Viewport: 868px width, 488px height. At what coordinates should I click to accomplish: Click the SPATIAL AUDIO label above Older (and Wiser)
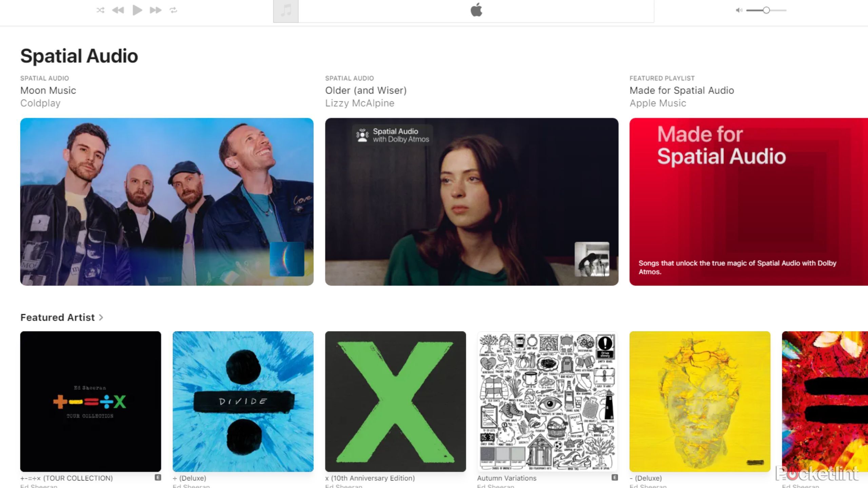coord(350,78)
